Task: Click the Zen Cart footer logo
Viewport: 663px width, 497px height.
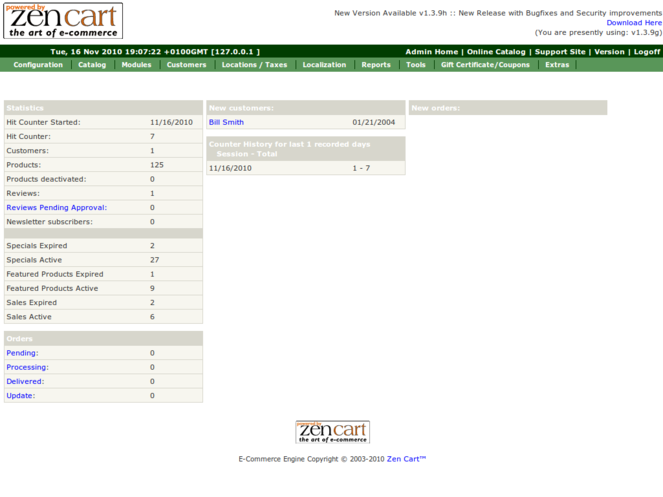Action: pyautogui.click(x=332, y=432)
